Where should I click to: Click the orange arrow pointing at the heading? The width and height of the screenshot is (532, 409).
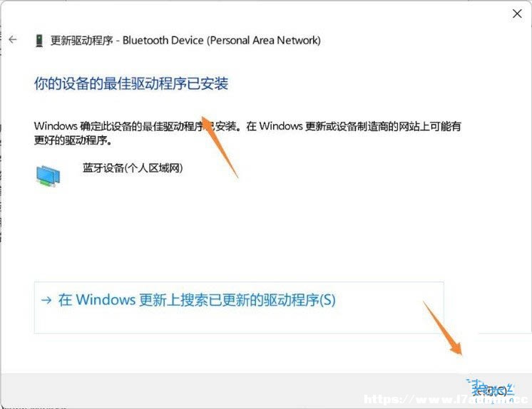220,147
